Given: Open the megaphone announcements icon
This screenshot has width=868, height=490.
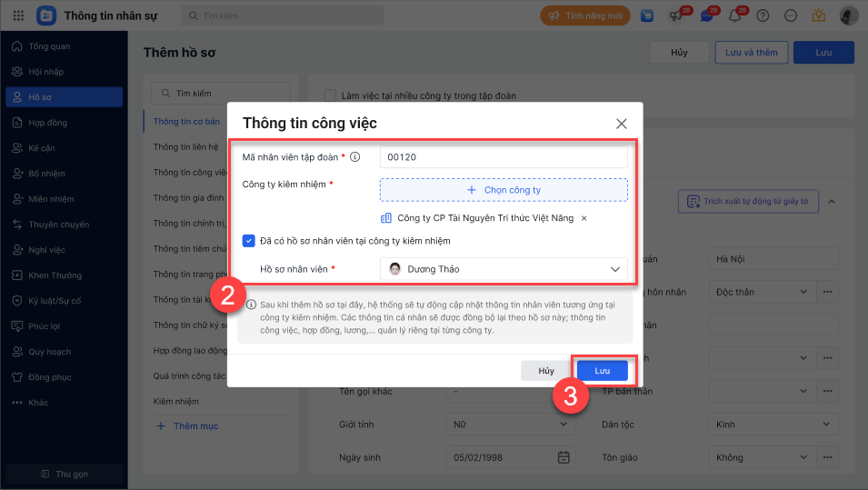Looking at the screenshot, I should (676, 15).
